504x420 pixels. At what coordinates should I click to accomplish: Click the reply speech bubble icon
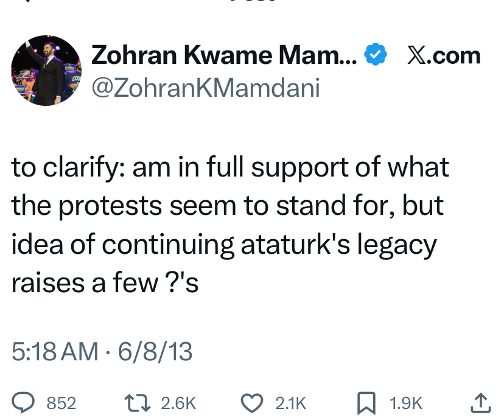23,402
